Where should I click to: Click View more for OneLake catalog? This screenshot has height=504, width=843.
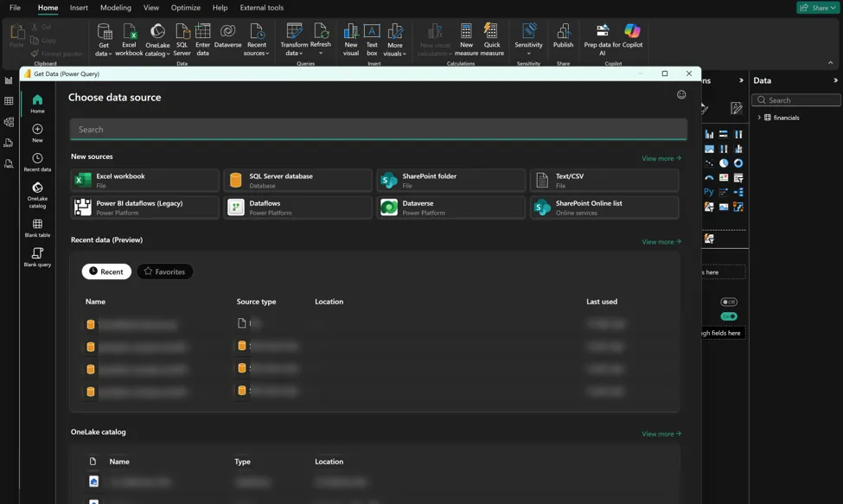(661, 434)
